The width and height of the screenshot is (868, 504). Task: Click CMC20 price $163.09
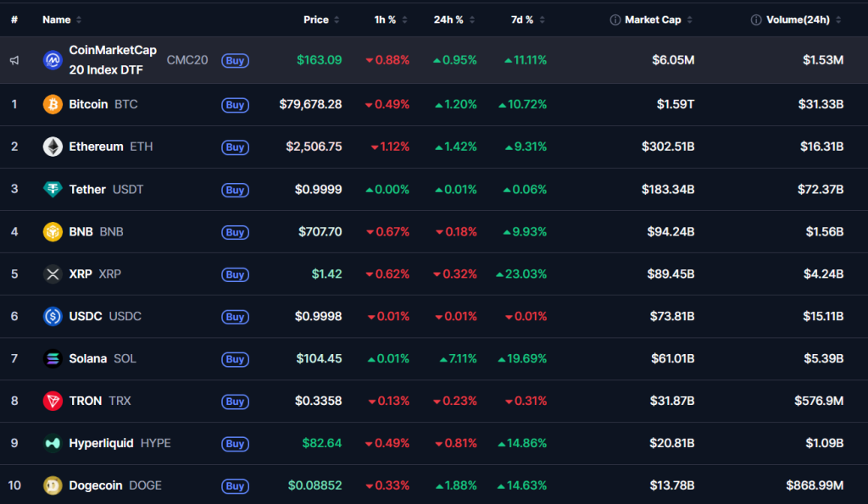coord(320,60)
